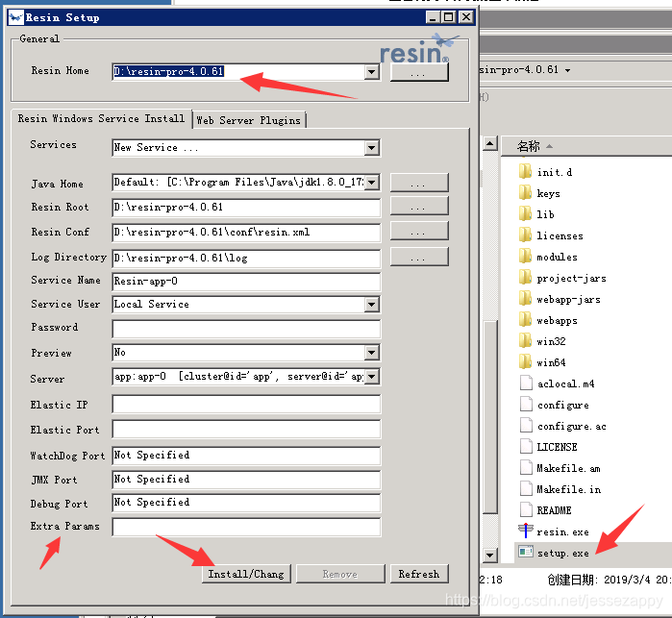Click the JMX Port input field
672x618 pixels.
(246, 480)
